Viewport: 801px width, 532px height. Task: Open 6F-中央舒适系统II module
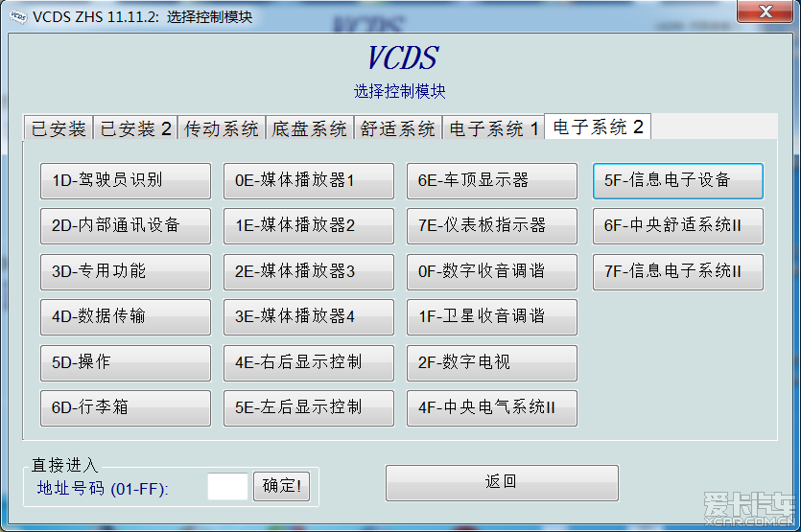[x=678, y=225]
